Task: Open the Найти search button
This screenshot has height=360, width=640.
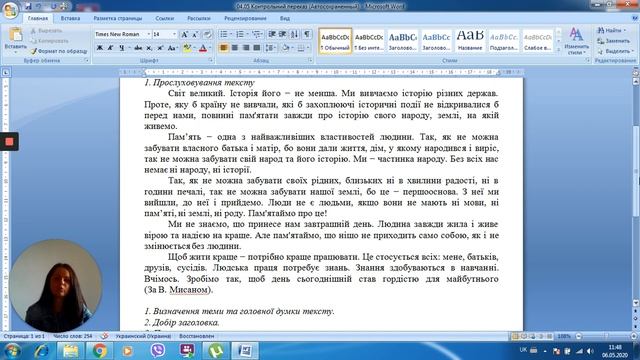Action: pos(611,30)
